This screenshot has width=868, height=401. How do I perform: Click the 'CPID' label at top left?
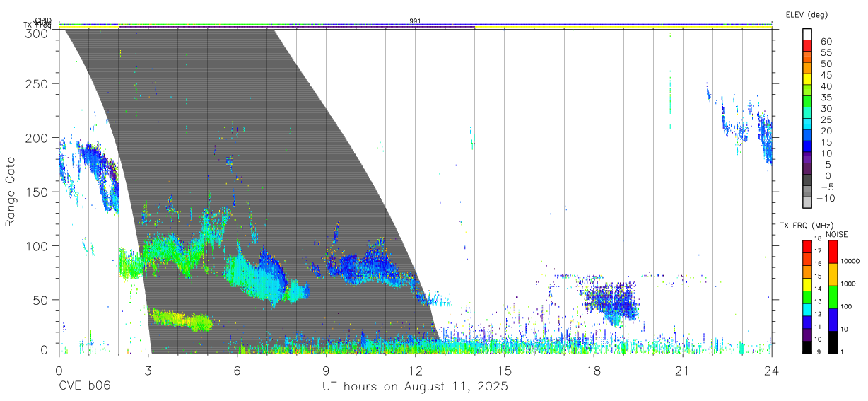[43, 21]
